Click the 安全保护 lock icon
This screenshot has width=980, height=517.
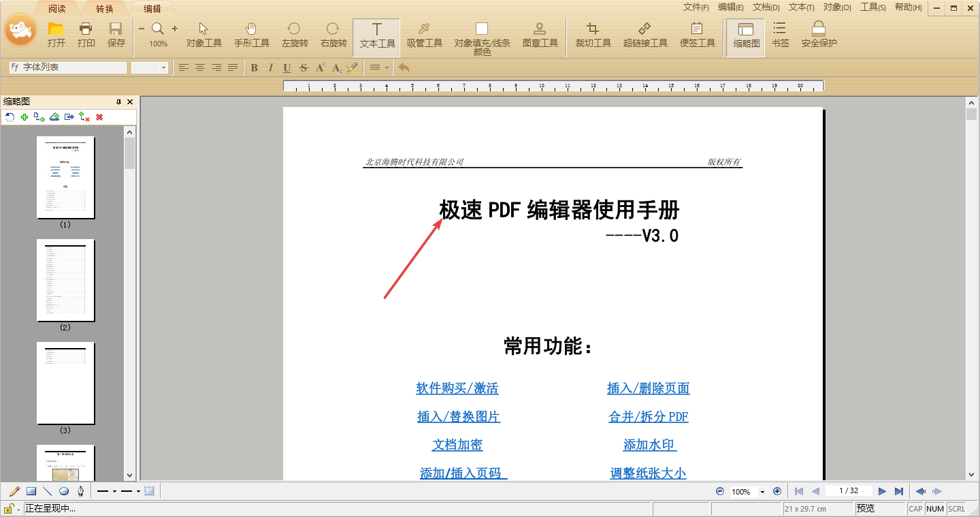pyautogui.click(x=819, y=35)
